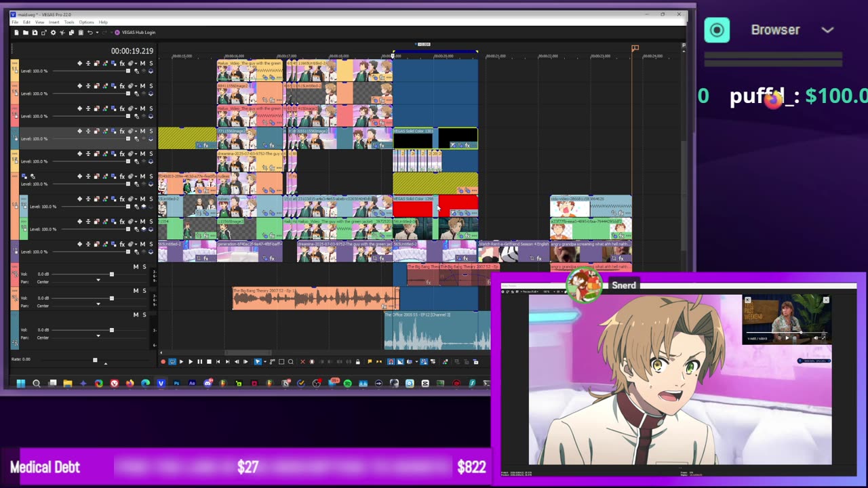The width and height of the screenshot is (868, 488).
Task: Select the orange Big Bang Theory audio clip
Action: [x=316, y=298]
